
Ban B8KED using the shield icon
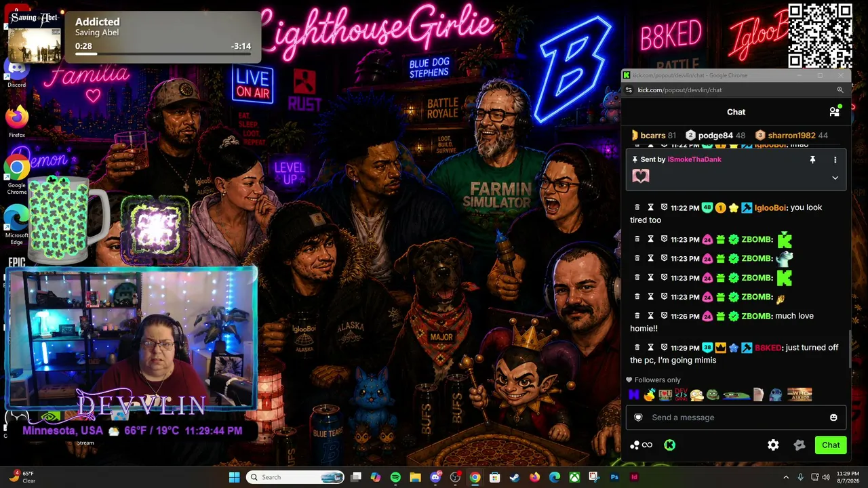[x=664, y=348]
